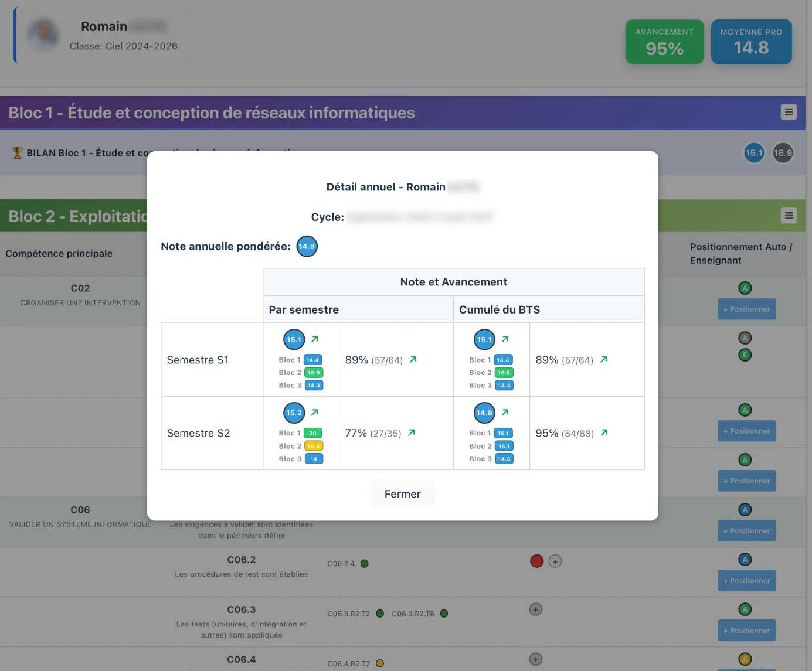Click the plus icon in C06.2 row
The width and height of the screenshot is (812, 671).
[x=555, y=561]
